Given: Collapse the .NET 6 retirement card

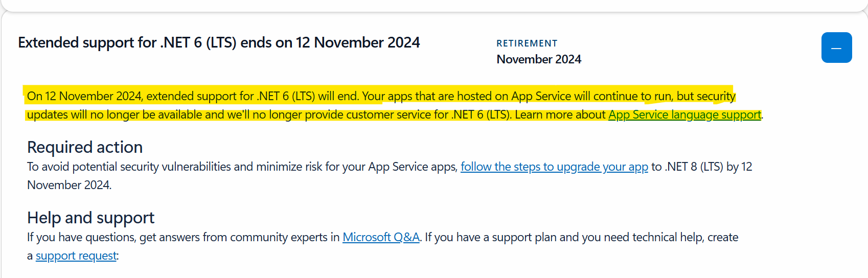Looking at the screenshot, I should [836, 48].
